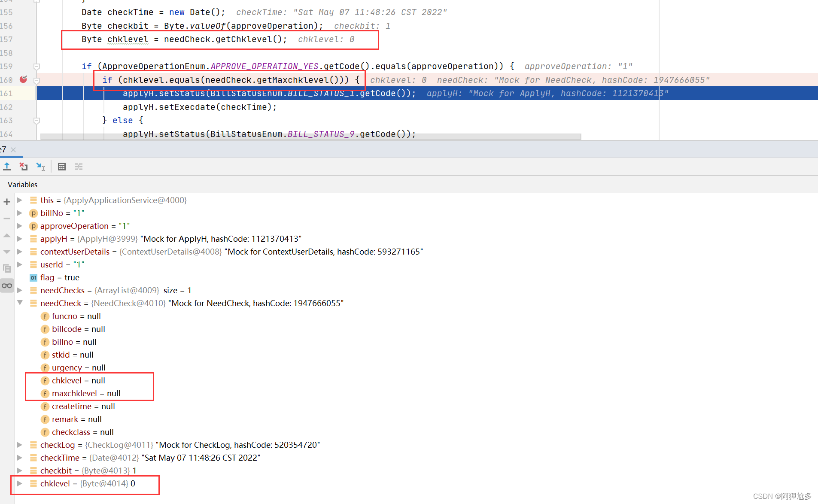Click the object icon beside contextUserDetails
818x504 pixels.
tap(33, 252)
